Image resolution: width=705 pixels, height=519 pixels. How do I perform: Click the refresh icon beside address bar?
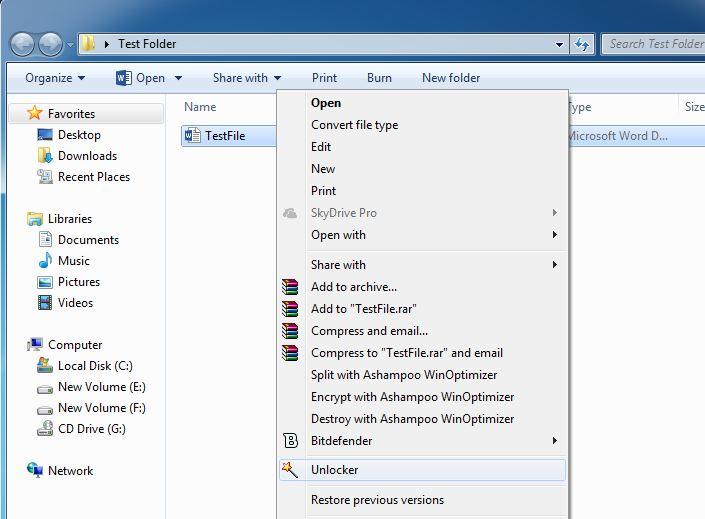tap(582, 44)
